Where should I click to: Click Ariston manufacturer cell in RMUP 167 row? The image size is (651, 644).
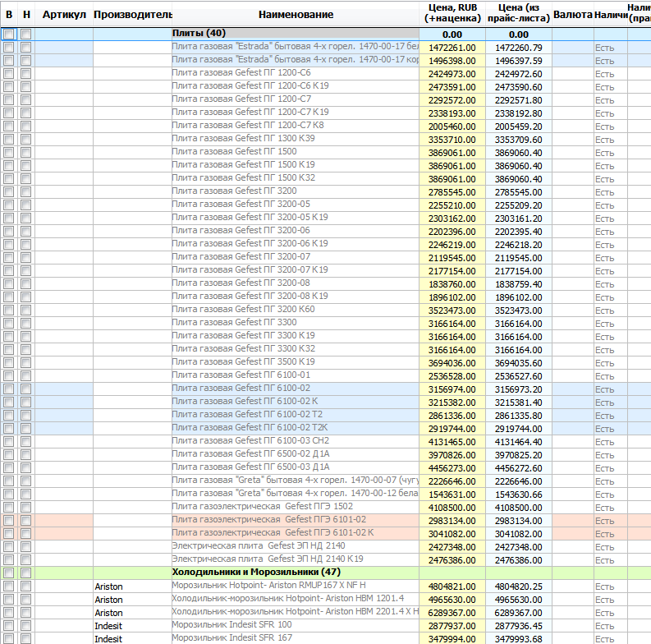point(132,586)
